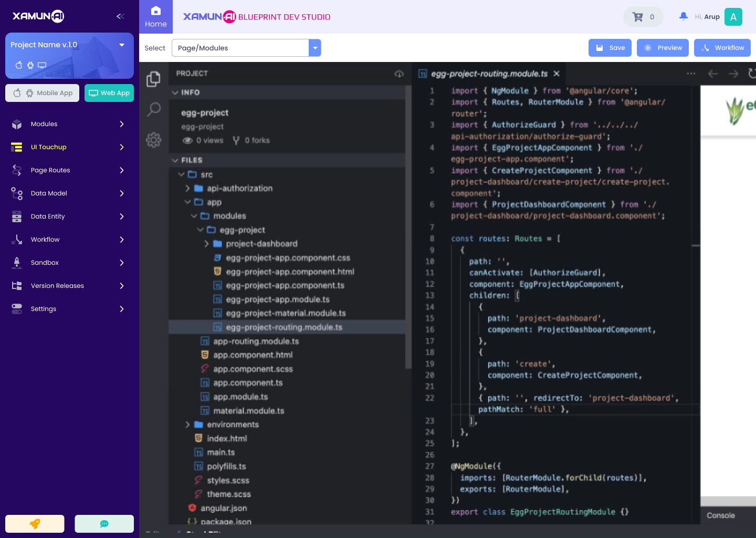This screenshot has height=538, width=756.
Task: Open the settings gear in the editor activity bar
Action: [153, 140]
